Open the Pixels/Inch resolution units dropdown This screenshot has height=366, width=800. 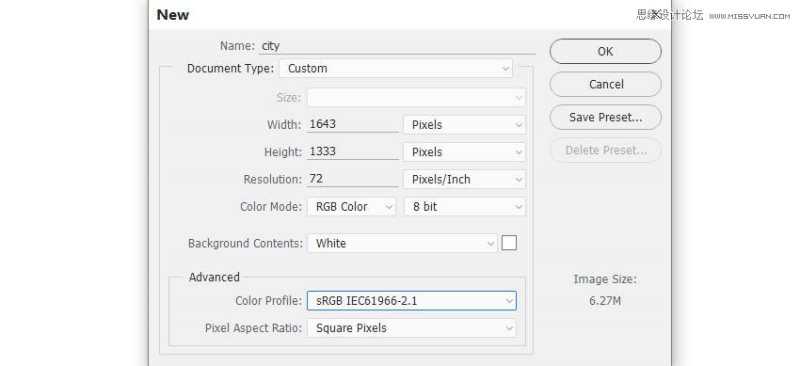tap(464, 180)
